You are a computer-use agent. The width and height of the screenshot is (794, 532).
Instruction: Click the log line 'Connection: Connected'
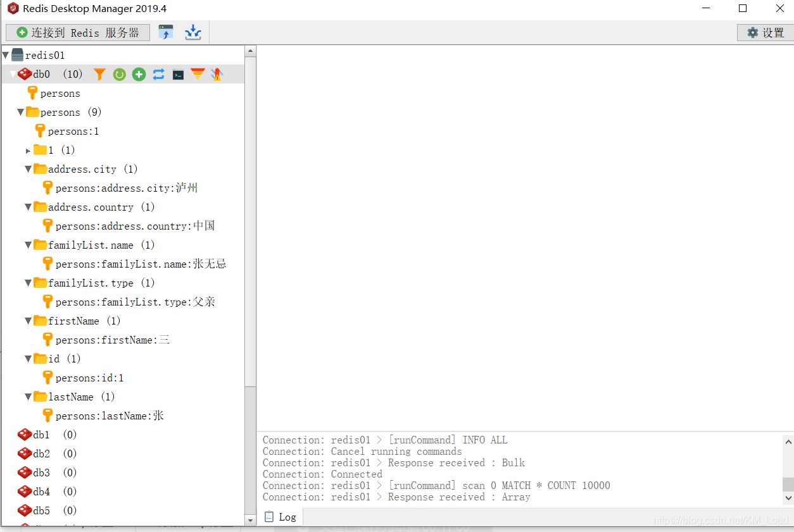click(x=322, y=474)
